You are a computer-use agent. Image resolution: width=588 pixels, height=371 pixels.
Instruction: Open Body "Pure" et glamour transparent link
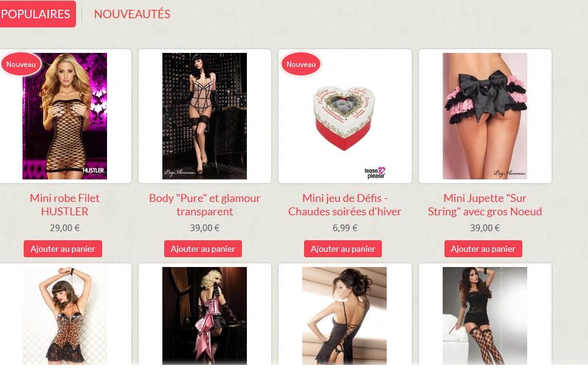click(x=205, y=205)
